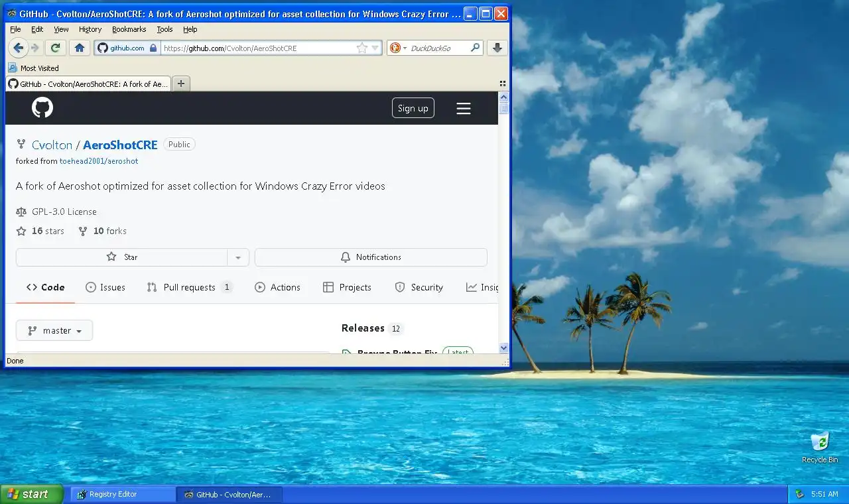The width and height of the screenshot is (849, 504).
Task: Click the Public visibility badge
Action: tap(179, 145)
